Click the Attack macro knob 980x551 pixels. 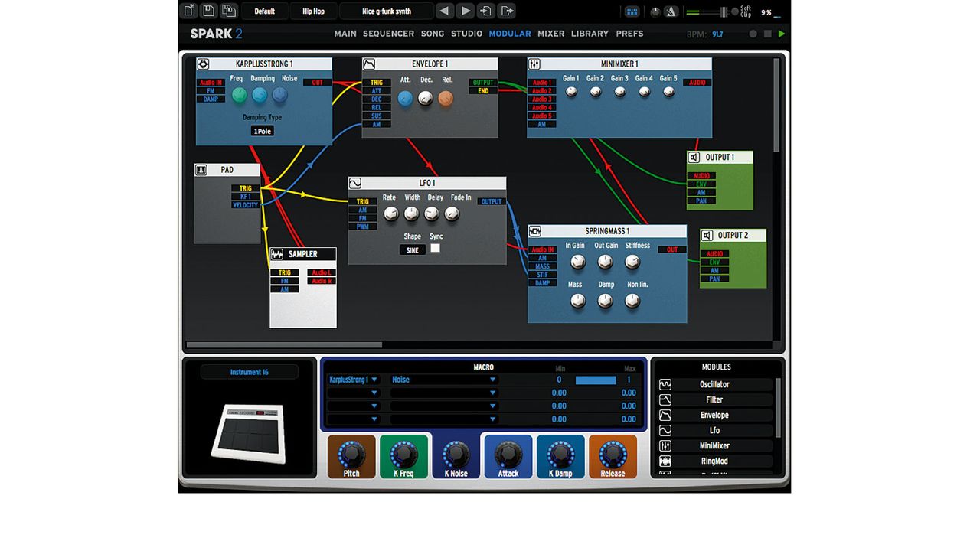(x=508, y=455)
